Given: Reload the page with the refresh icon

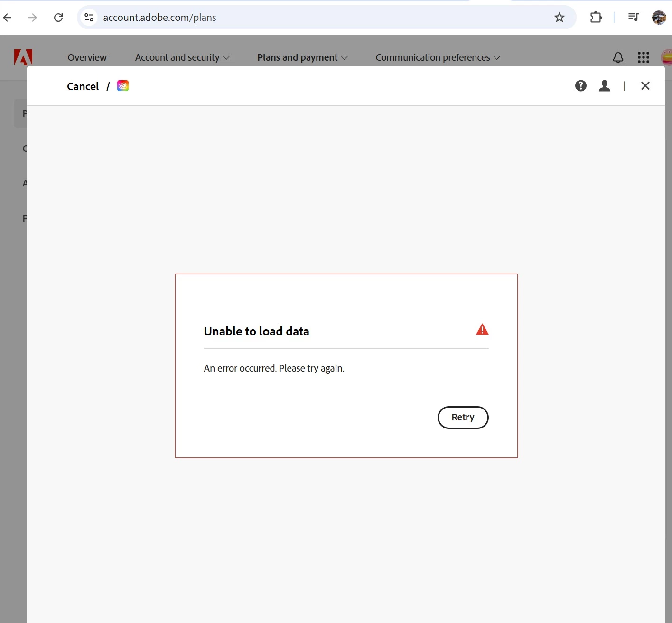Looking at the screenshot, I should pyautogui.click(x=58, y=18).
